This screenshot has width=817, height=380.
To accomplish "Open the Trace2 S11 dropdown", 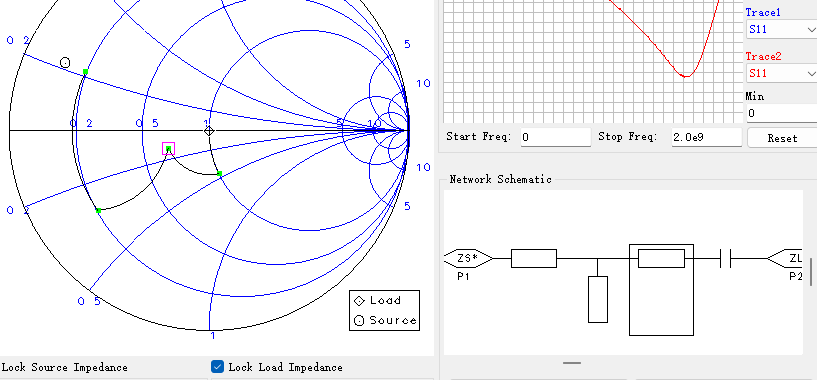I will [x=782, y=73].
